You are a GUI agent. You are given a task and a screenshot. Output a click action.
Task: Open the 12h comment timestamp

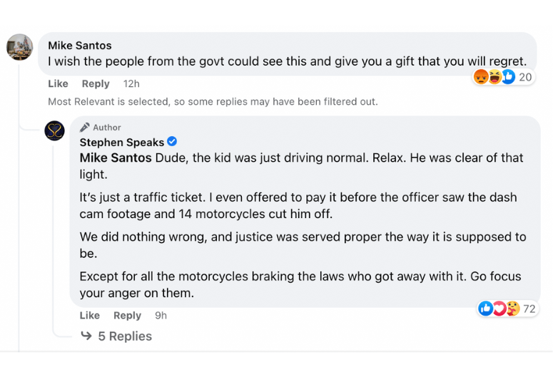tap(131, 83)
